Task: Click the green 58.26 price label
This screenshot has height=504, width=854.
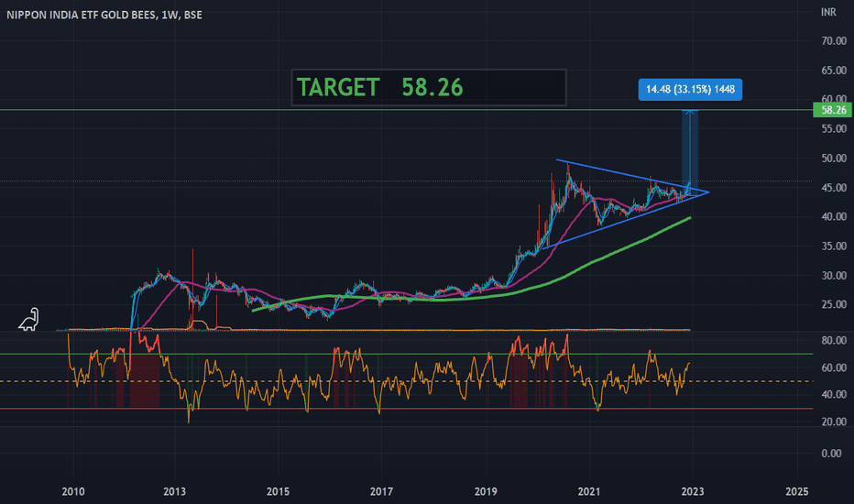Action: 833,110
